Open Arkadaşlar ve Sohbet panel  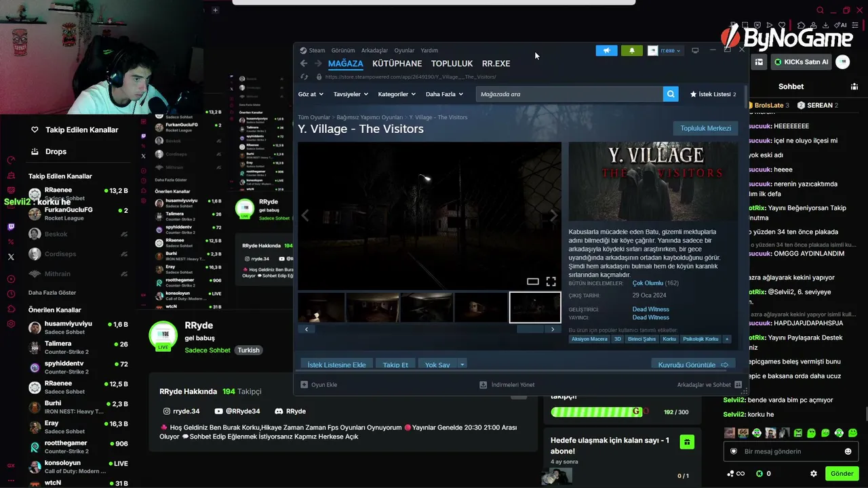pyautogui.click(x=709, y=385)
